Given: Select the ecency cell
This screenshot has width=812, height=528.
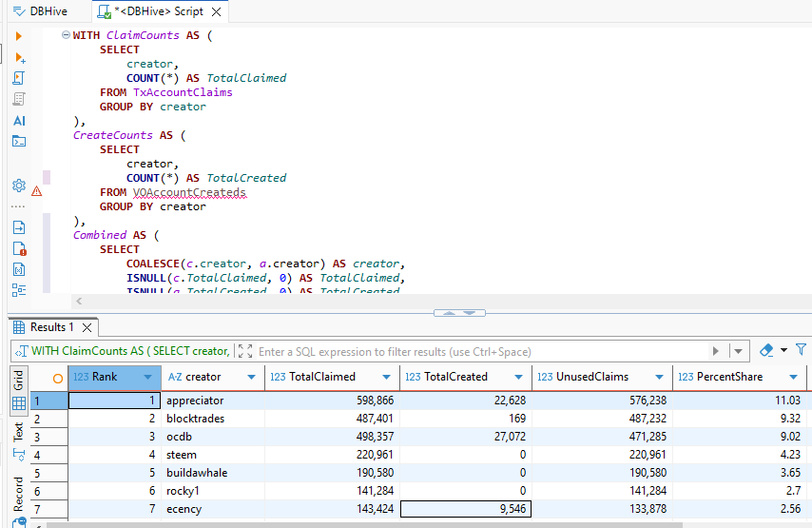Looking at the screenshot, I should [x=213, y=509].
